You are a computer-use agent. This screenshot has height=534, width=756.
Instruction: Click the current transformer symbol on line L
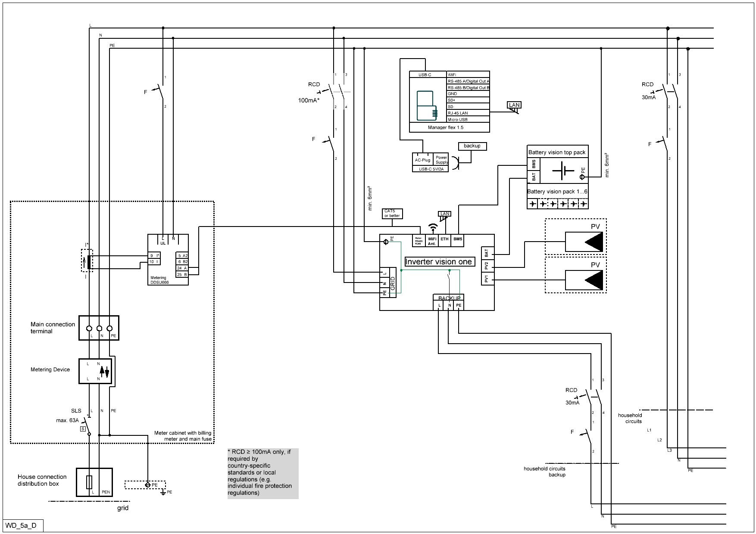89,262
